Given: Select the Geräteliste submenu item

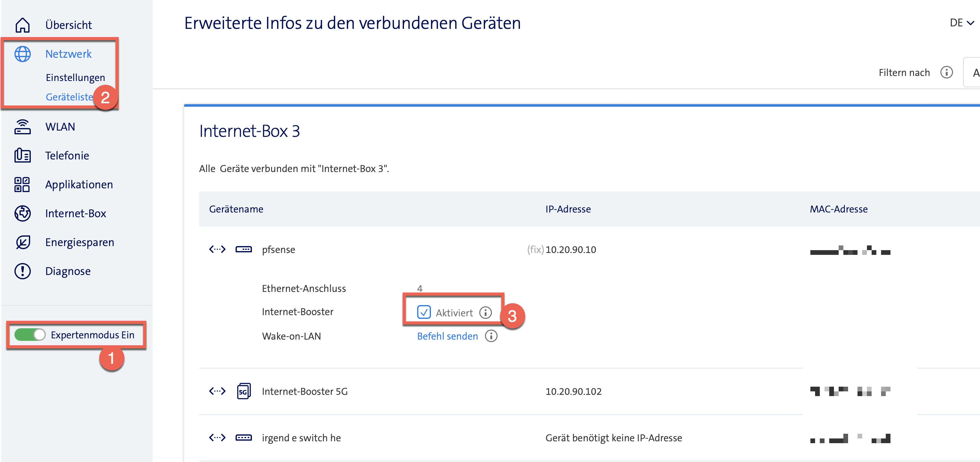Looking at the screenshot, I should point(69,97).
